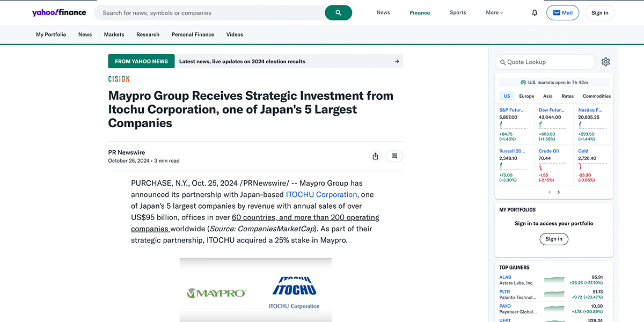This screenshot has width=644, height=322.
Task: Open notifications via the bell icon
Action: (x=534, y=12)
